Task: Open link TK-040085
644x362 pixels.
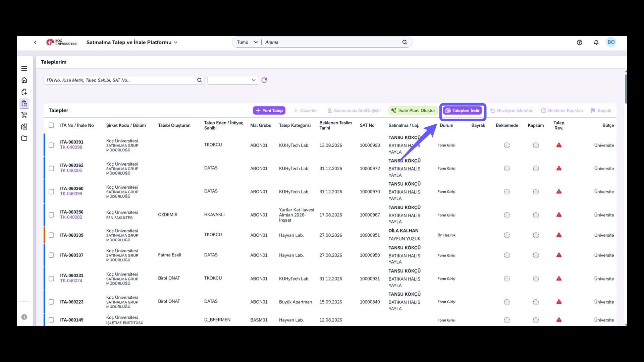Action: (x=71, y=170)
